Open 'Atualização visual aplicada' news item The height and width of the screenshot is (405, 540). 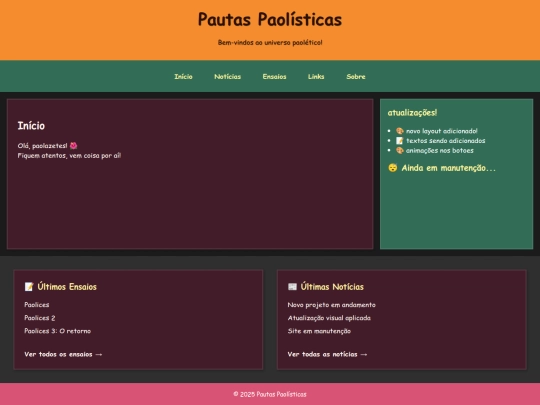329,318
